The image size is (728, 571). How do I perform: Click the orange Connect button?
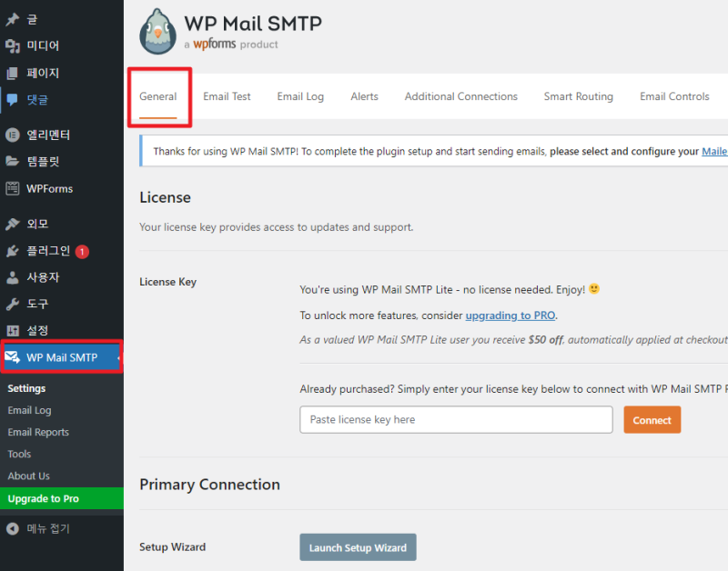coord(652,420)
